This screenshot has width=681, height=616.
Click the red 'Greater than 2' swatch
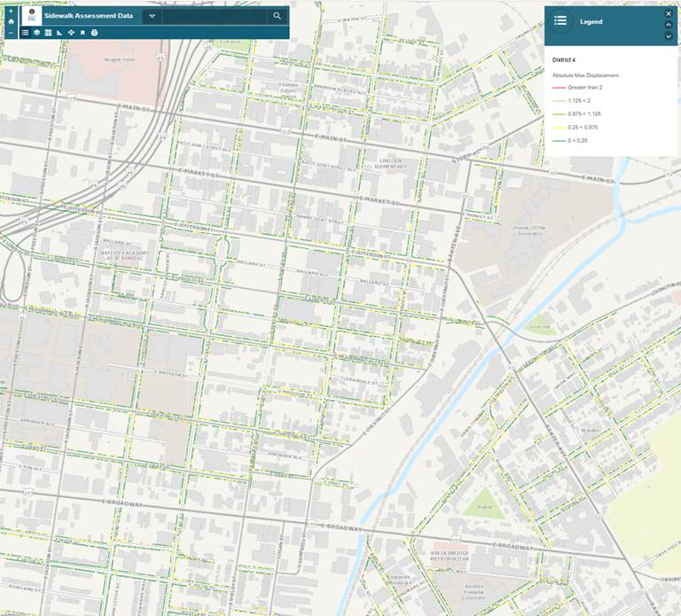(559, 88)
